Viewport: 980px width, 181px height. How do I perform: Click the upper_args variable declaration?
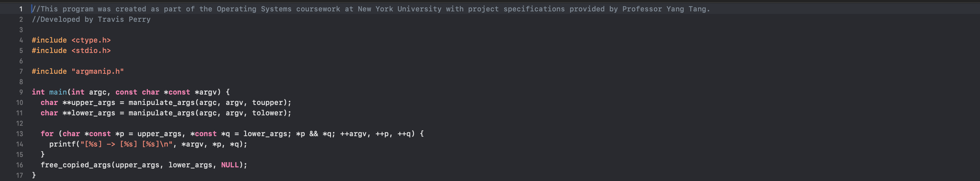(x=93, y=102)
